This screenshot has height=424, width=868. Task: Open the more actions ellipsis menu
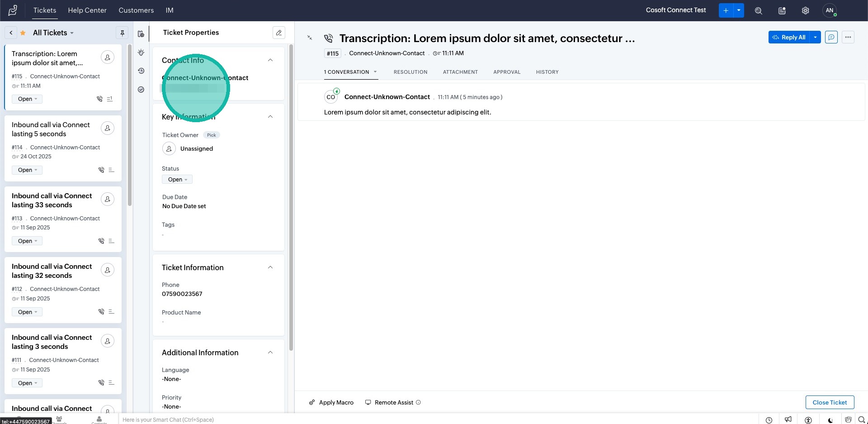pos(848,37)
